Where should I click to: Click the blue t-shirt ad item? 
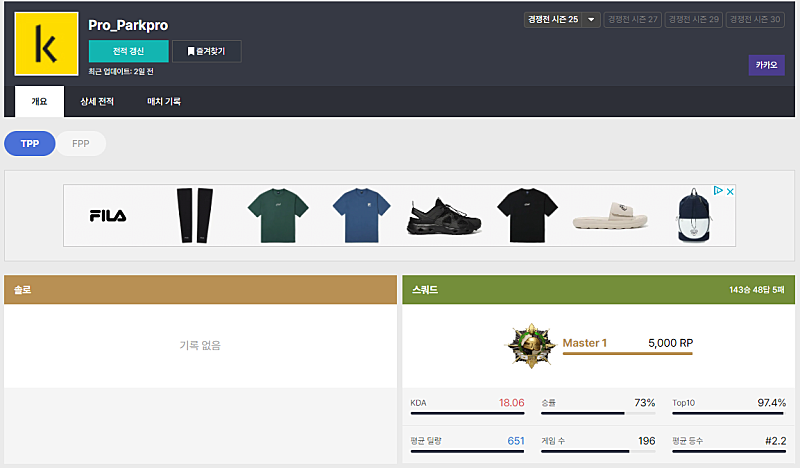(x=361, y=215)
